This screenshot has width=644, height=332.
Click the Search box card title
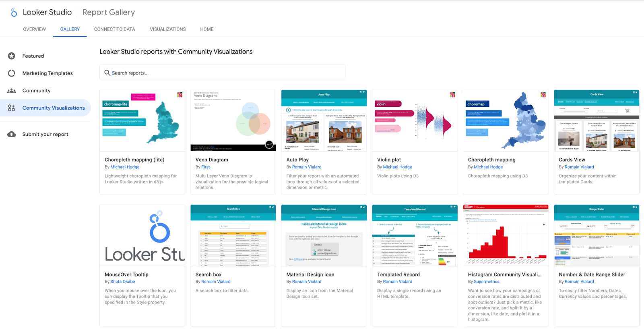[208, 275]
